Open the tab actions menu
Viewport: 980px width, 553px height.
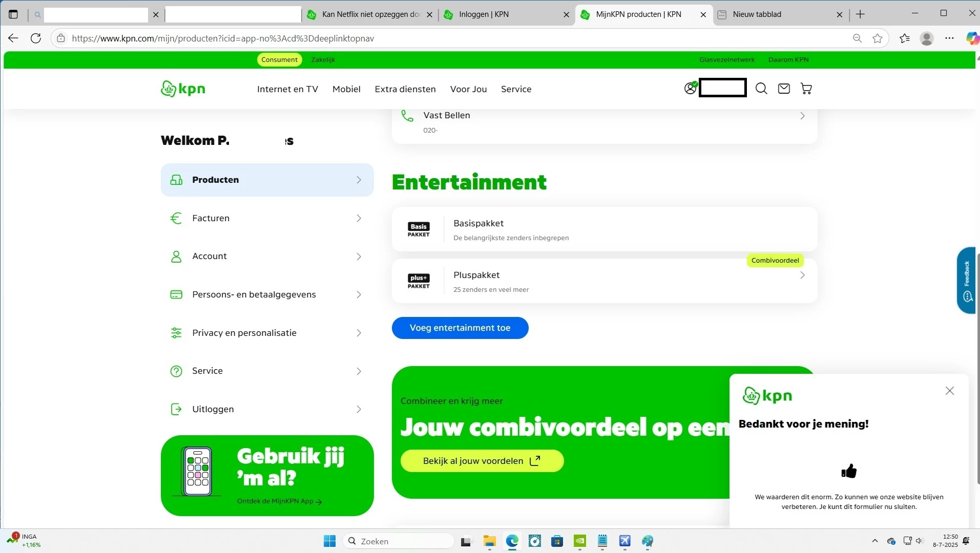(13, 14)
